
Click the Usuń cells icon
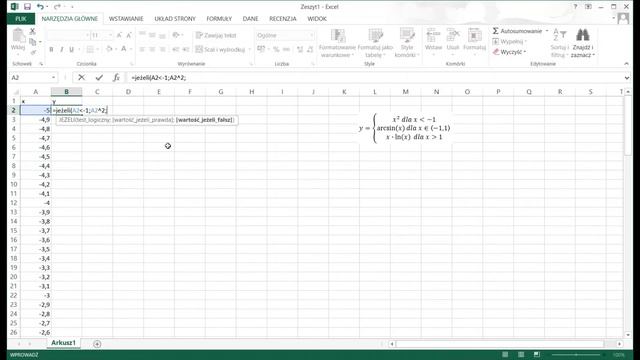(453, 36)
